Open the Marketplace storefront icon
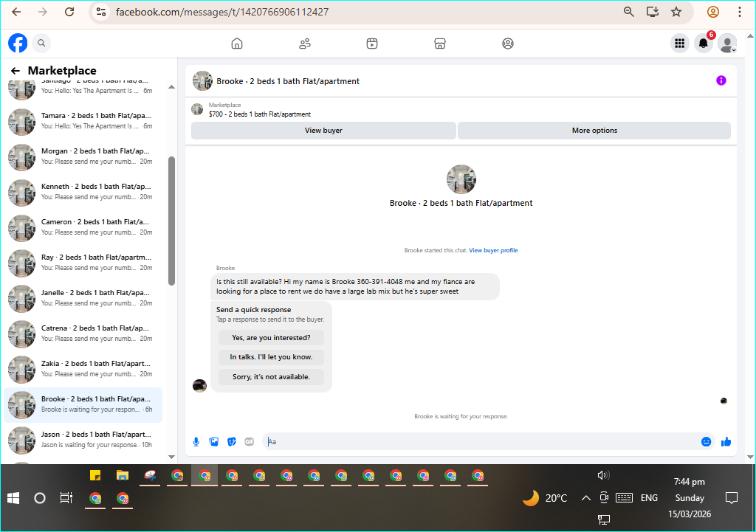Screen dimensions: 756x532 (x=440, y=44)
